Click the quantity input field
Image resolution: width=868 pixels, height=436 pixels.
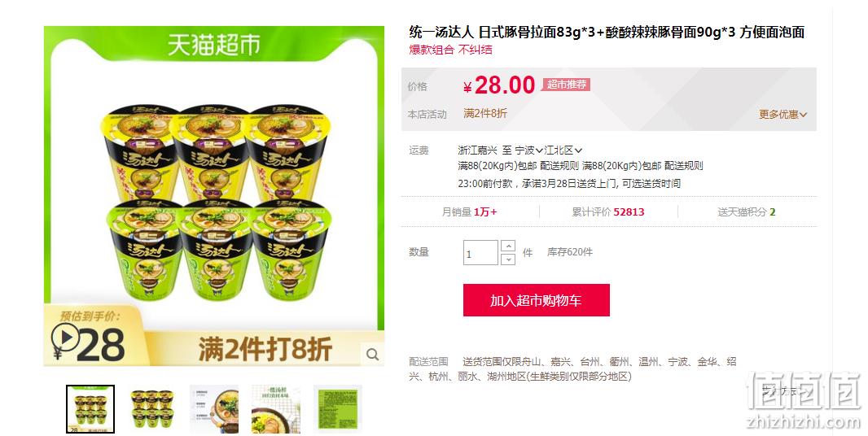tap(480, 253)
